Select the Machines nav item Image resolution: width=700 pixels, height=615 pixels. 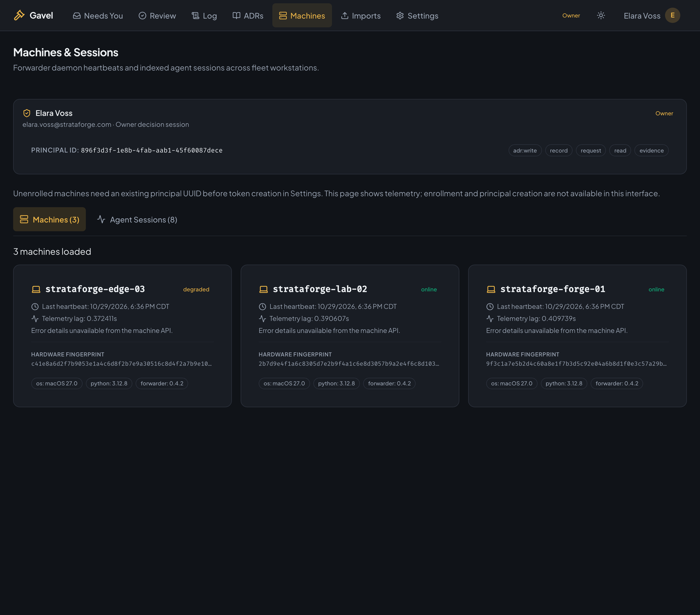(302, 16)
